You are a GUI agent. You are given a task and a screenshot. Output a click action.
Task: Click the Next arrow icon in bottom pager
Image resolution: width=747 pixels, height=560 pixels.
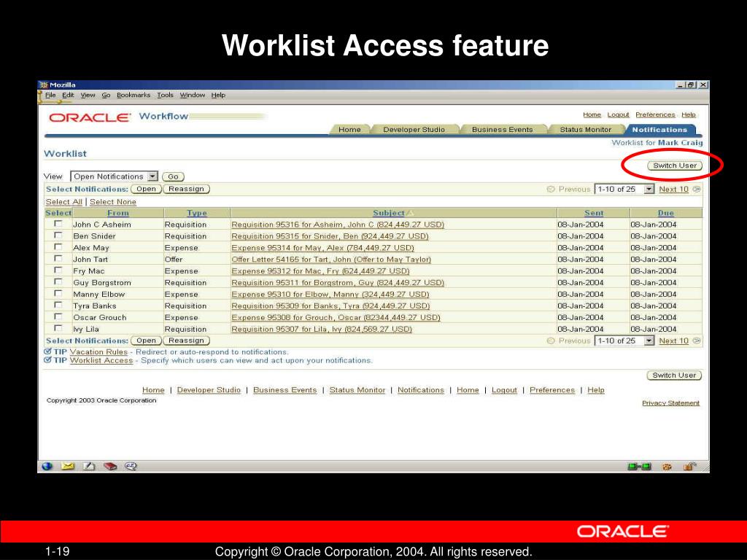click(697, 341)
